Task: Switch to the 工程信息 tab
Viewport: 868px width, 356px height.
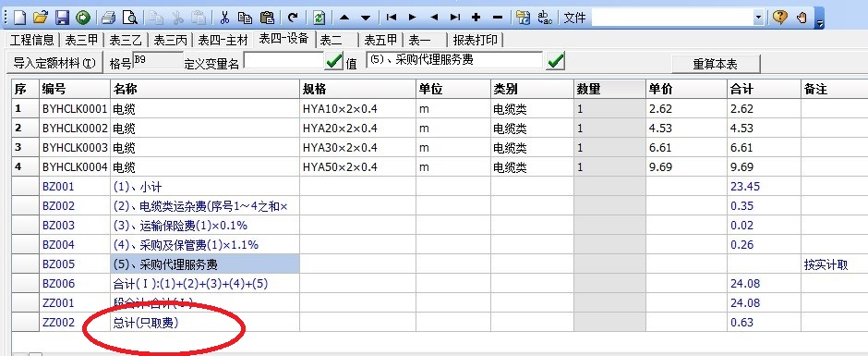Action: (x=32, y=40)
